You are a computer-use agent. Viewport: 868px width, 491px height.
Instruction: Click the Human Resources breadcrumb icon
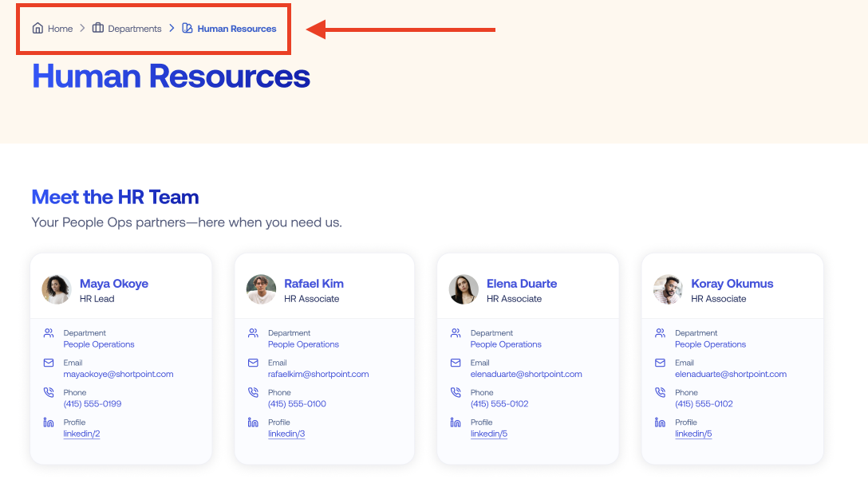click(x=187, y=28)
